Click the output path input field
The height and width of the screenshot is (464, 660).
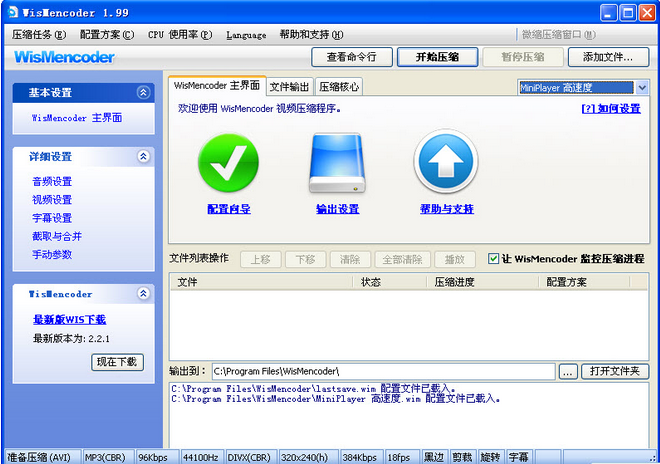383,371
